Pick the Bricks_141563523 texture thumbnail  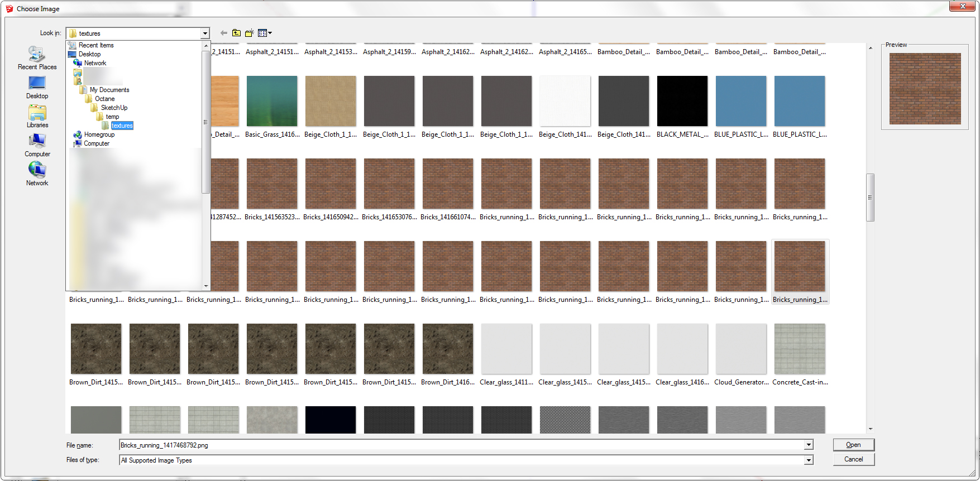tap(272, 184)
